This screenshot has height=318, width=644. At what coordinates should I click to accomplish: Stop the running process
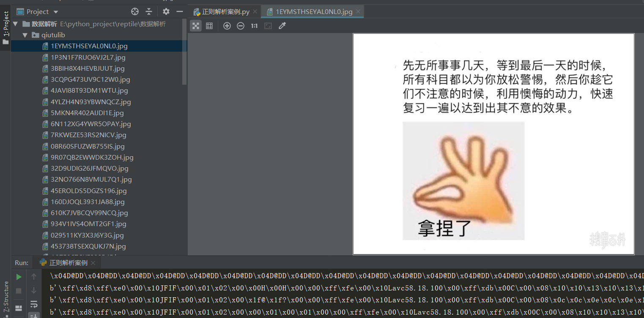[19, 291]
